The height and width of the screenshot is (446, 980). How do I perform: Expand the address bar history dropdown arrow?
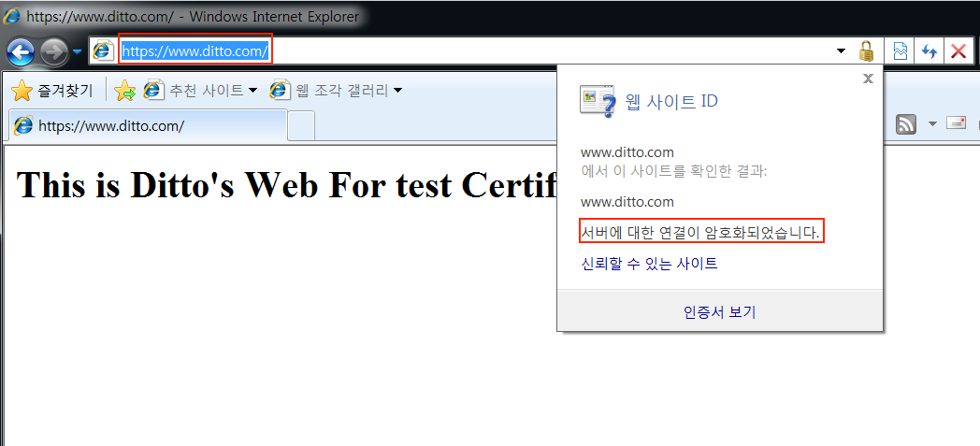point(841,51)
